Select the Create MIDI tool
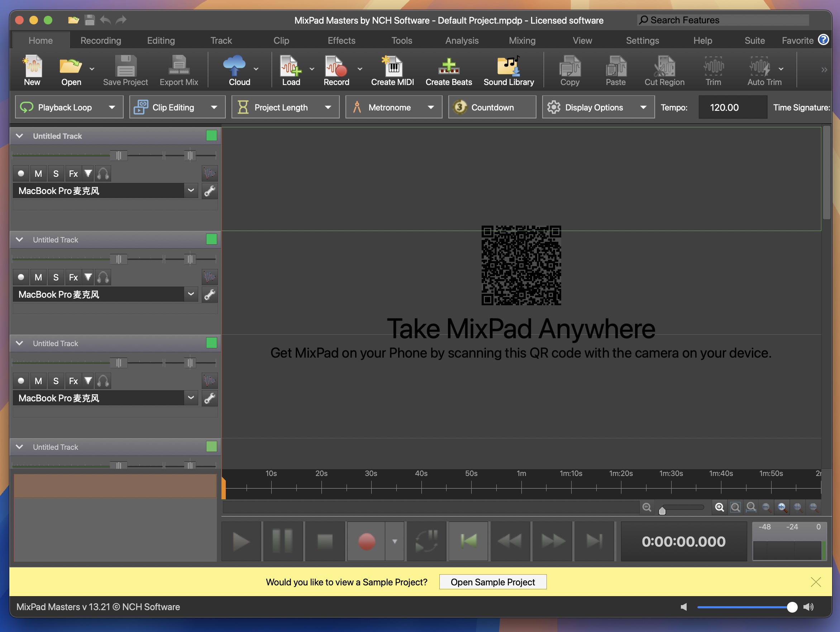 tap(392, 70)
